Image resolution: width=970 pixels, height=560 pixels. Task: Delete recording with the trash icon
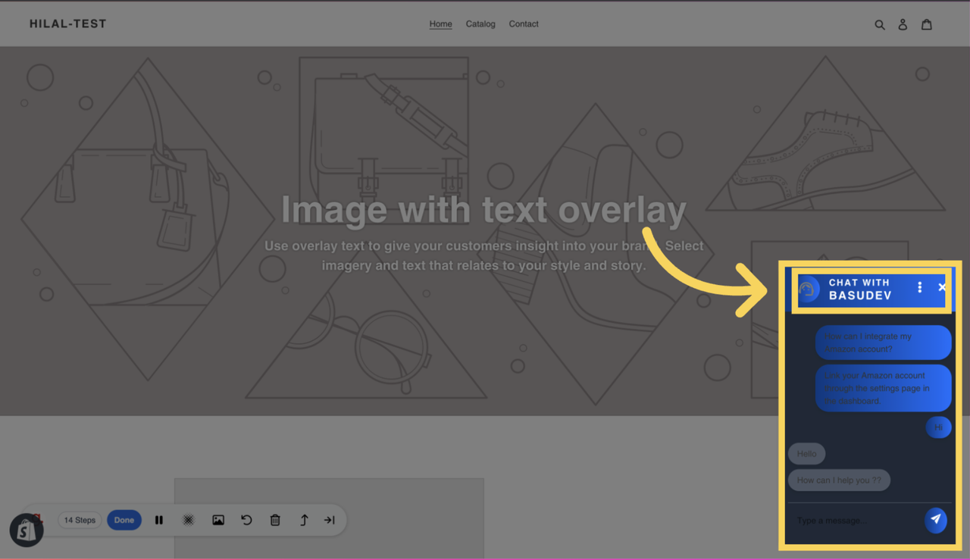coord(275,520)
